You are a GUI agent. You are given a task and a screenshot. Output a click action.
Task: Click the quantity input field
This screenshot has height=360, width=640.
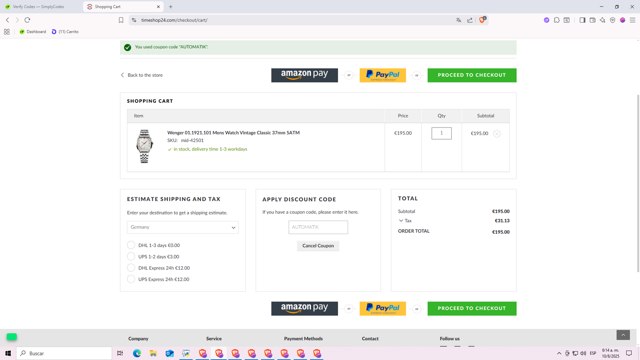coord(441,133)
